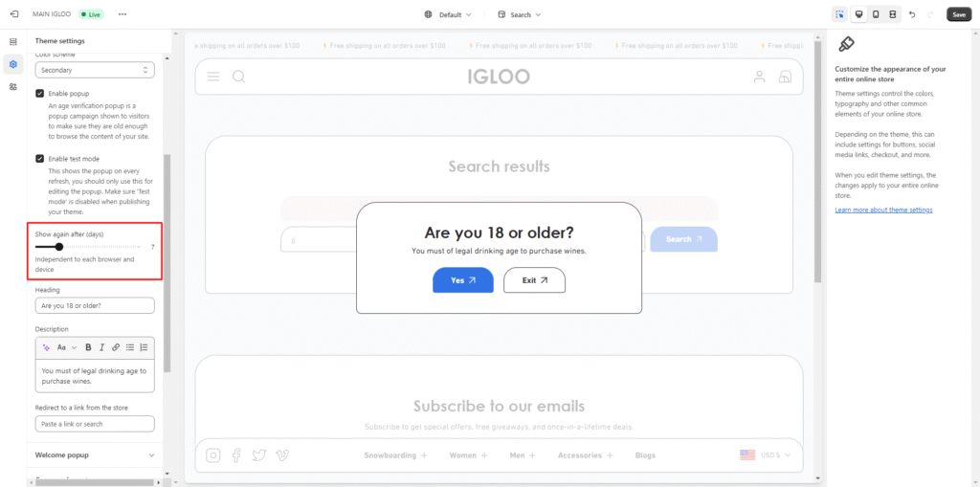Switch to fullscreen preview icon
980x487 pixels.
(x=892, y=14)
